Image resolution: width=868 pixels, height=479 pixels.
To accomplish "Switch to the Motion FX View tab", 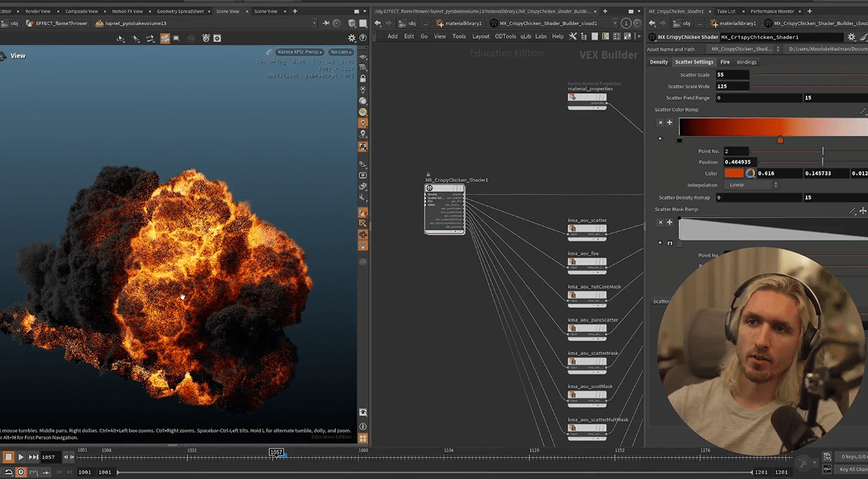I will point(127,11).
